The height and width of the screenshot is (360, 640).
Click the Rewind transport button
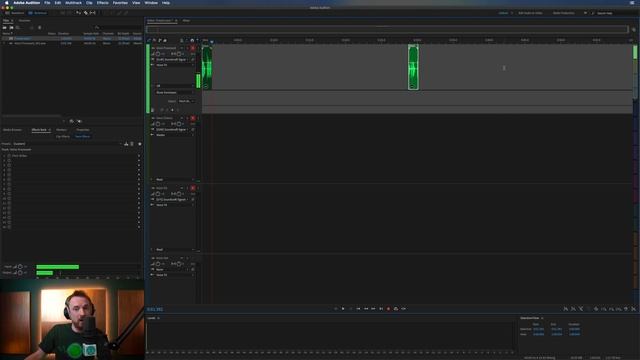tap(366, 309)
